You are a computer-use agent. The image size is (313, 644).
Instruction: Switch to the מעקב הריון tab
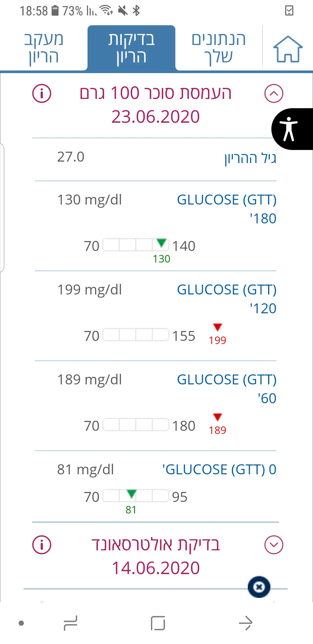pyautogui.click(x=44, y=48)
